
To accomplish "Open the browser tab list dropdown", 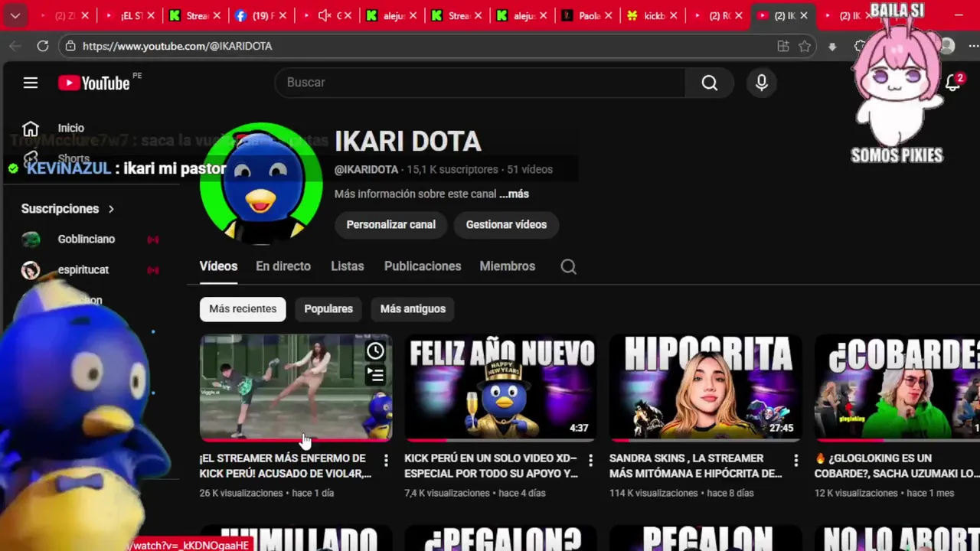I will (15, 15).
